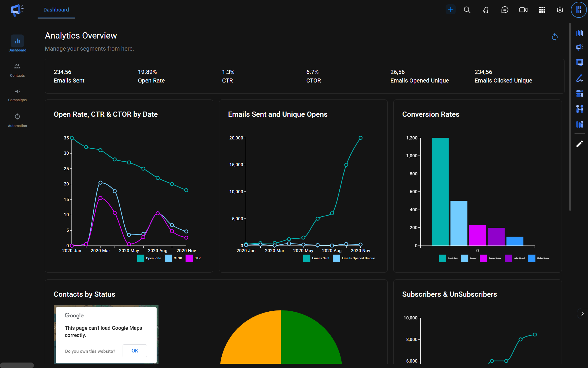The image size is (588, 368).
Task: Toggle Open Rate legend swatch
Action: tap(141, 258)
